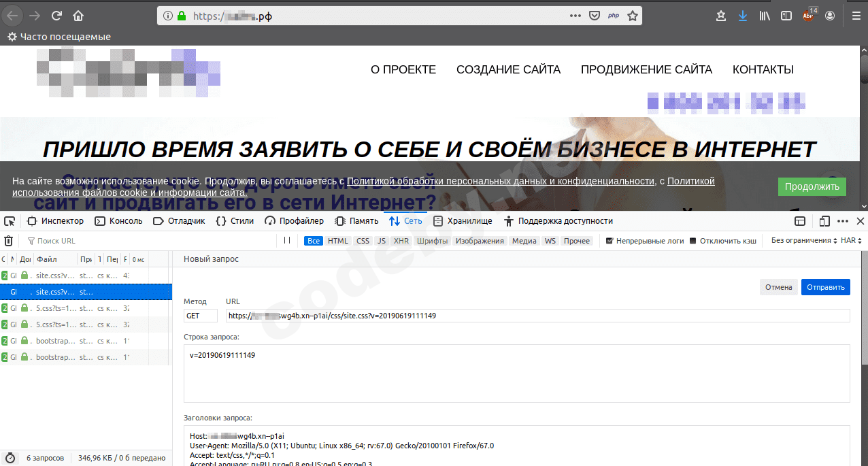Sort by the Файл column header

coord(56,259)
